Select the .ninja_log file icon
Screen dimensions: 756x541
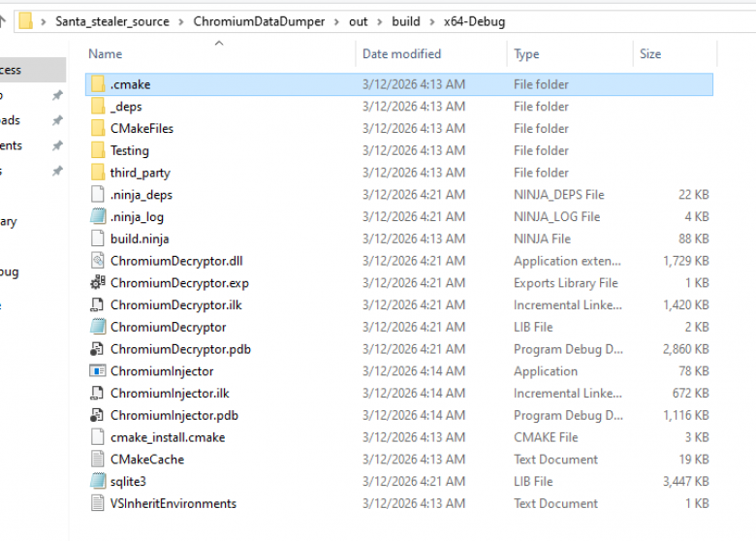tap(98, 217)
